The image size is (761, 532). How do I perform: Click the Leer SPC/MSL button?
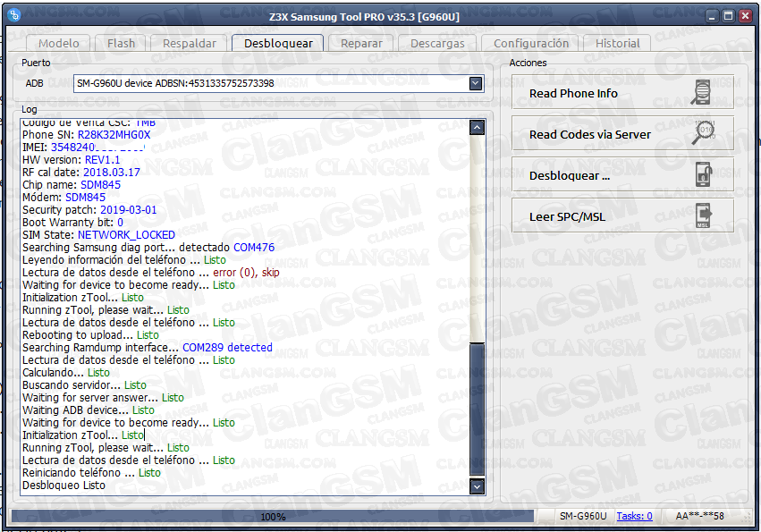click(x=622, y=216)
